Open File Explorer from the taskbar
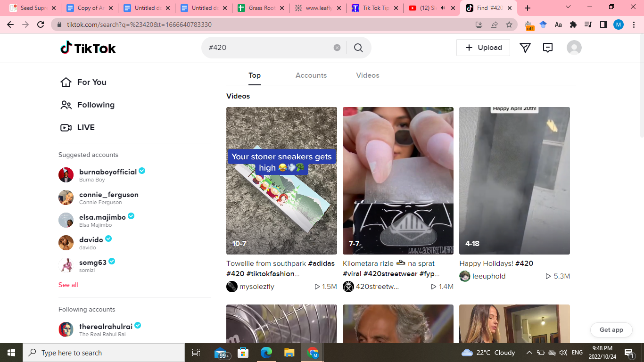The height and width of the screenshot is (362, 644). click(x=289, y=353)
